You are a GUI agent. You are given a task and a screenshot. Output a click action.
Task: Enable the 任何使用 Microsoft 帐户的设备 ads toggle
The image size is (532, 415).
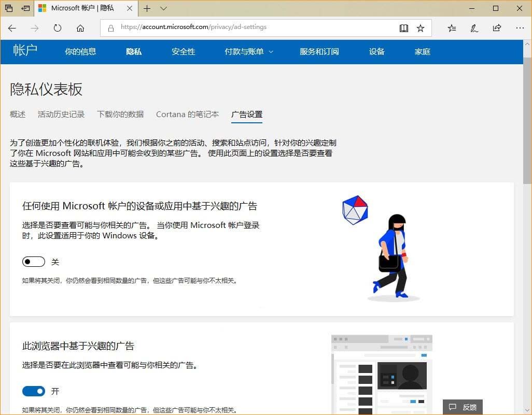pos(34,262)
